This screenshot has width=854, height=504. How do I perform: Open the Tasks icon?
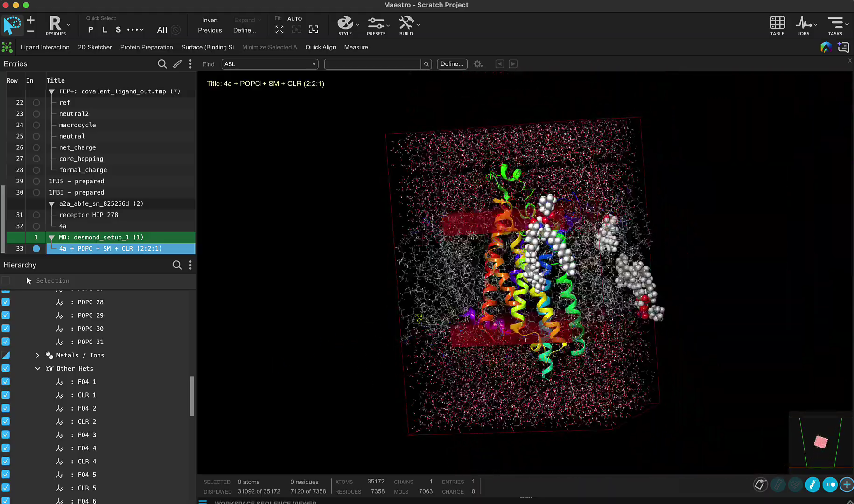tap(835, 25)
